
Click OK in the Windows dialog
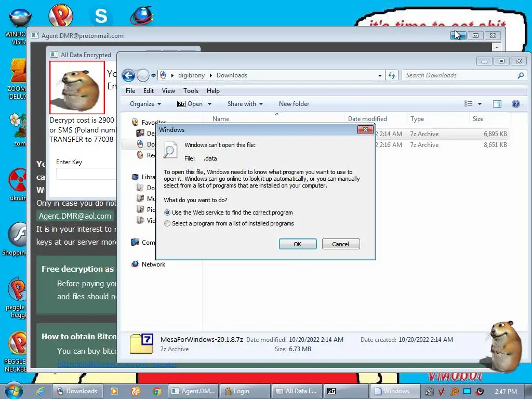click(298, 244)
